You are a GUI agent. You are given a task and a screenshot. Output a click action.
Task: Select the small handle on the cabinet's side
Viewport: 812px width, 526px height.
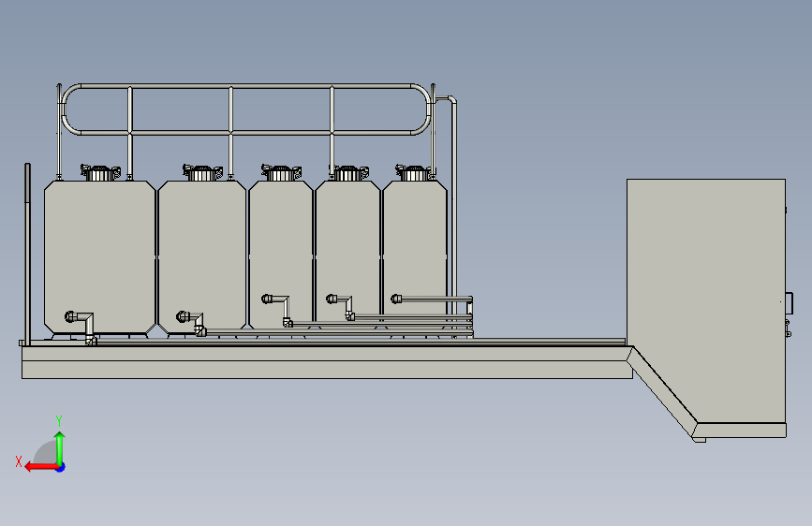click(789, 303)
